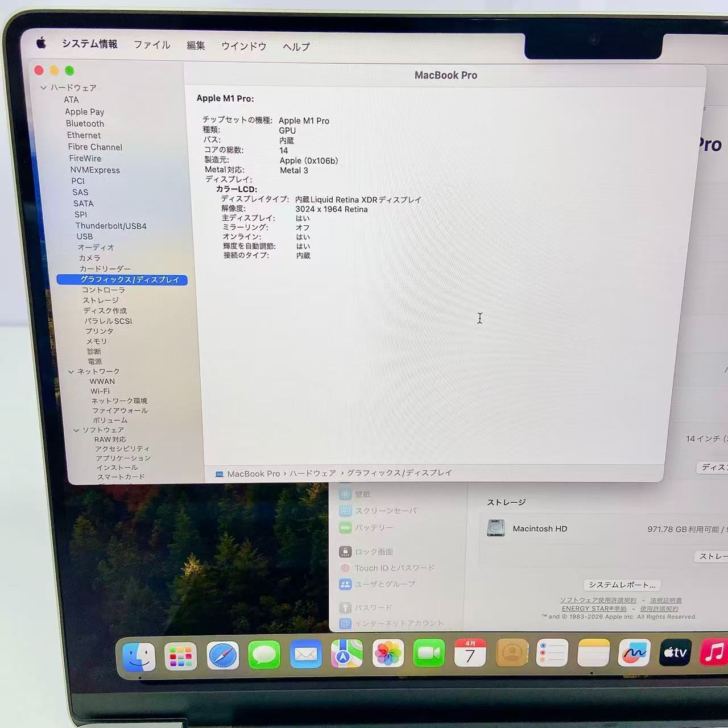The width and height of the screenshot is (728, 728).
Task: Select ATA in hardware list
Action: [x=71, y=100]
